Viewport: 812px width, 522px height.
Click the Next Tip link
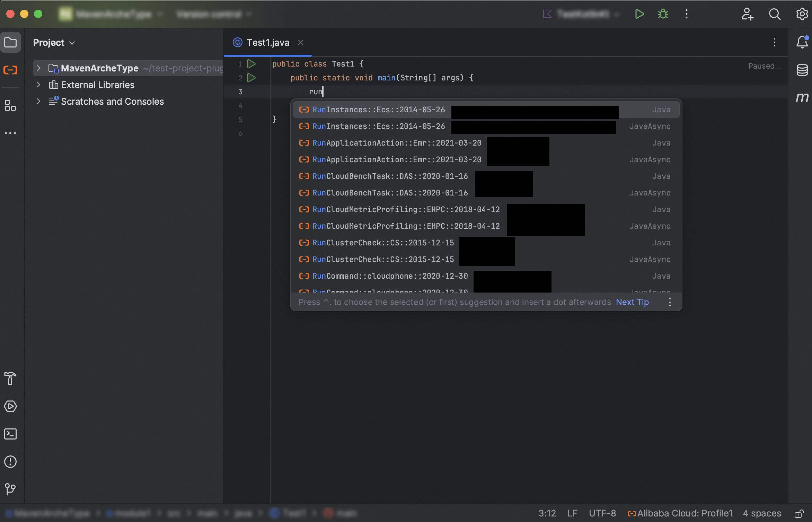[x=632, y=302]
